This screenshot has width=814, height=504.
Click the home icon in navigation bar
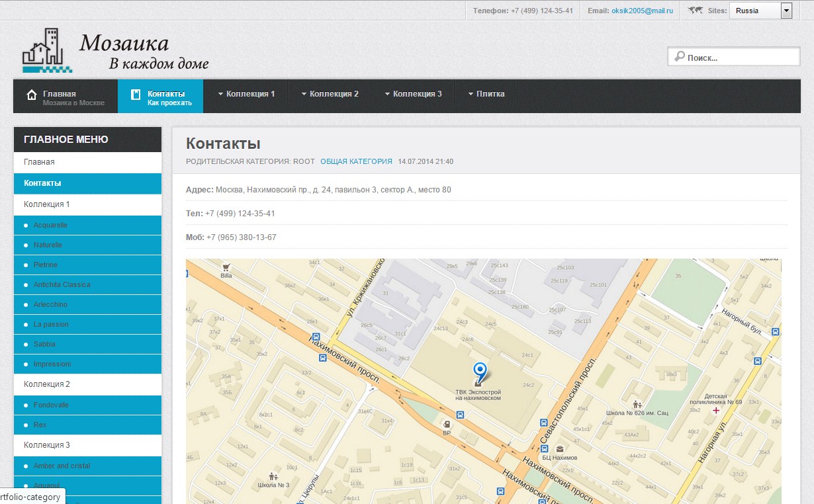point(31,95)
